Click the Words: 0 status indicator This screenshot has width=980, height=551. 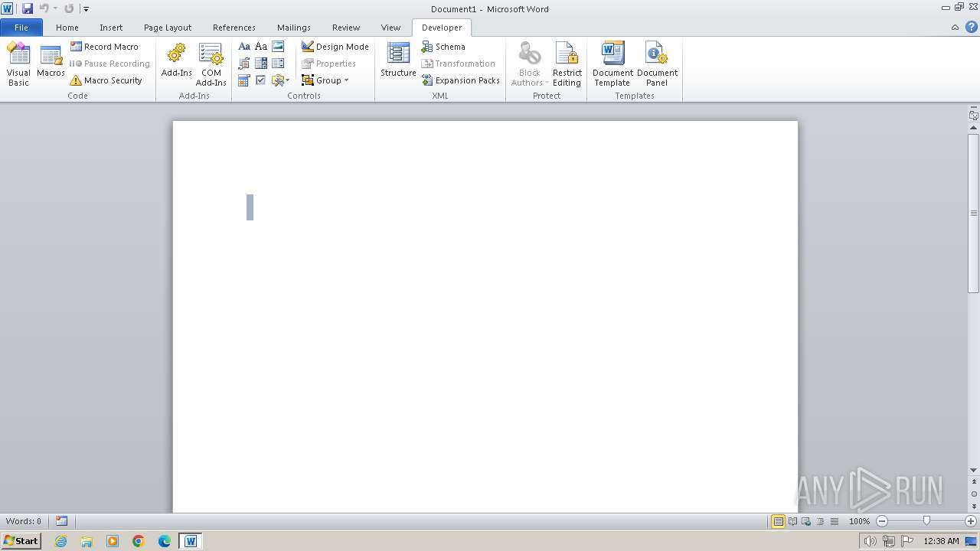[24, 521]
